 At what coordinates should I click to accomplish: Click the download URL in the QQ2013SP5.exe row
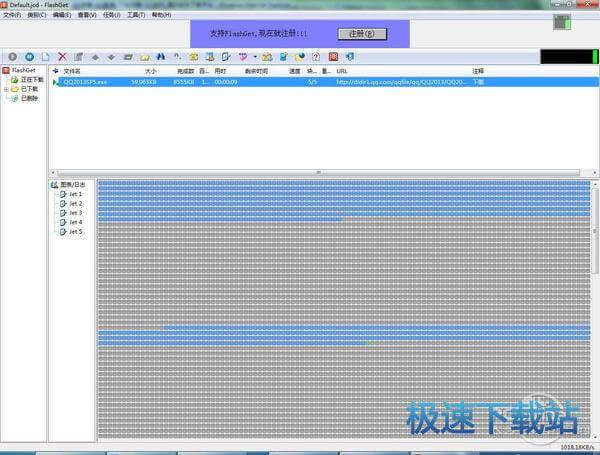coord(401,82)
